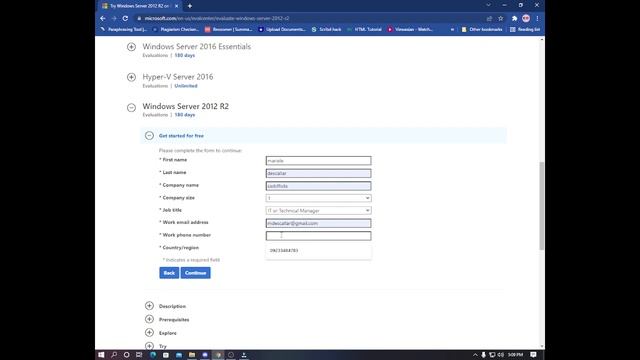Open the Extensions puzzle icon
Screen dimensions: 640x360
[514, 18]
